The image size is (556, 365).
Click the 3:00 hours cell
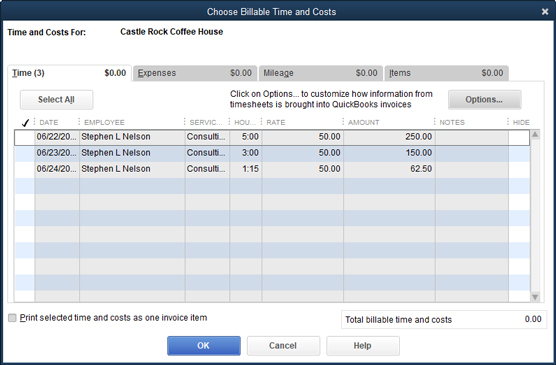pyautogui.click(x=246, y=153)
